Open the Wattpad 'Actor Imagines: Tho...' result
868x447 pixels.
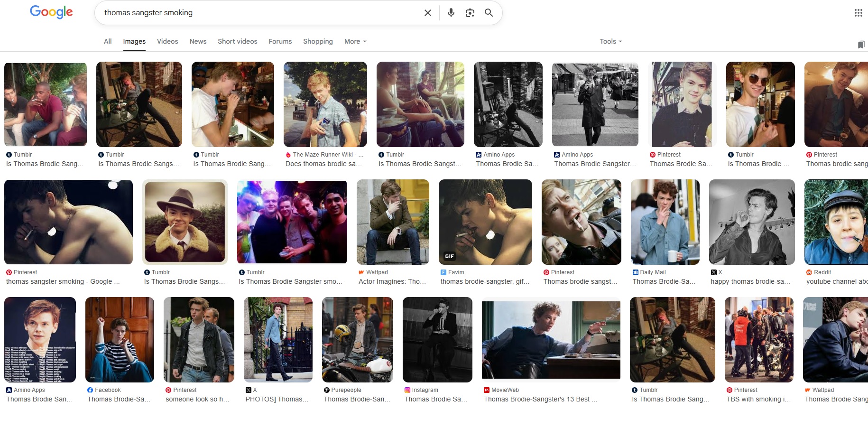392,281
